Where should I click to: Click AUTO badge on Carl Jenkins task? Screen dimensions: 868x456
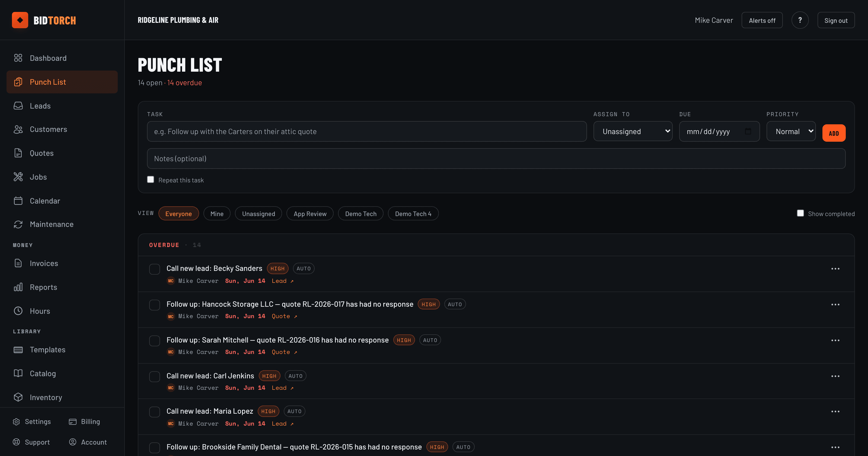pyautogui.click(x=295, y=376)
